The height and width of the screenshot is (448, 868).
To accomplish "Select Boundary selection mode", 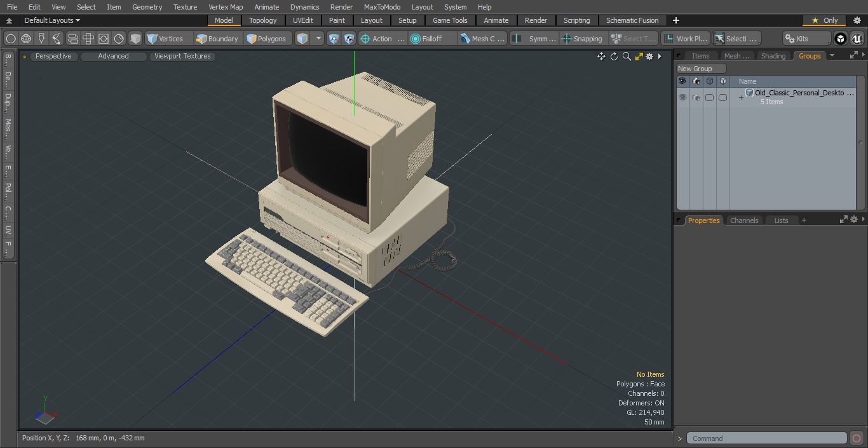I will 218,39.
